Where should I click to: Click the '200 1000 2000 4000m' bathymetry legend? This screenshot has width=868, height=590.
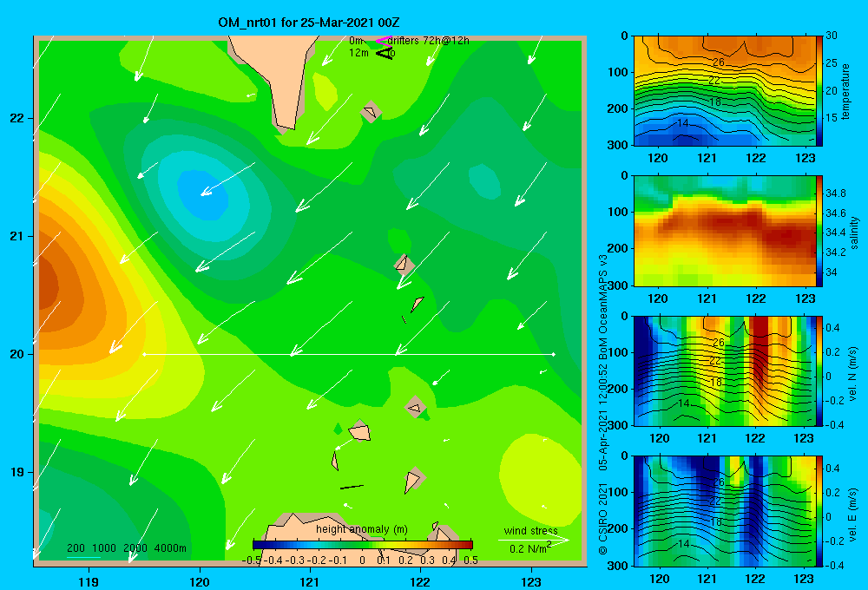pyautogui.click(x=127, y=548)
